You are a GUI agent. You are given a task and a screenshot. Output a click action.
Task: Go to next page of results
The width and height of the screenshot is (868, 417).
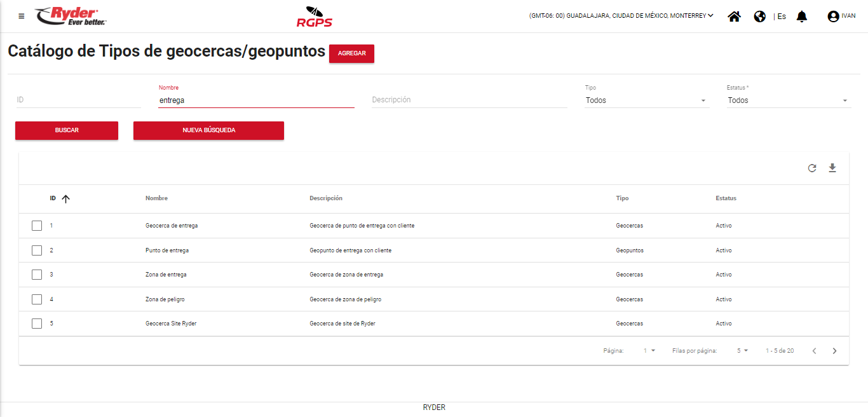pyautogui.click(x=834, y=351)
